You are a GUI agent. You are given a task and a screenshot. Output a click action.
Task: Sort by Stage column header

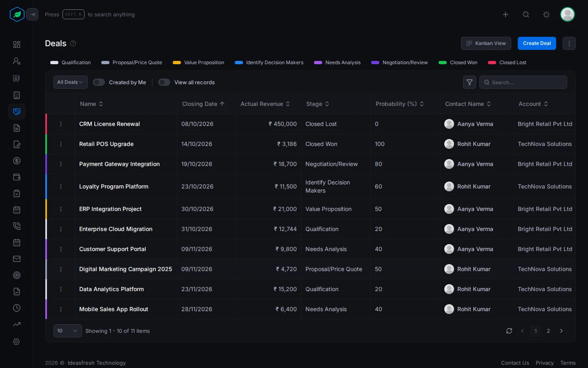click(318, 104)
